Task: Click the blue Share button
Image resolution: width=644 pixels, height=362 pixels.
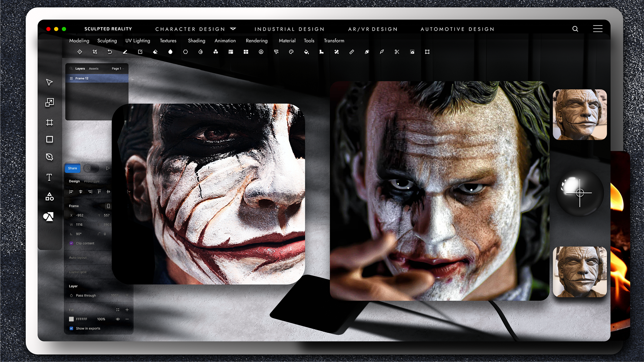Action: tap(72, 168)
